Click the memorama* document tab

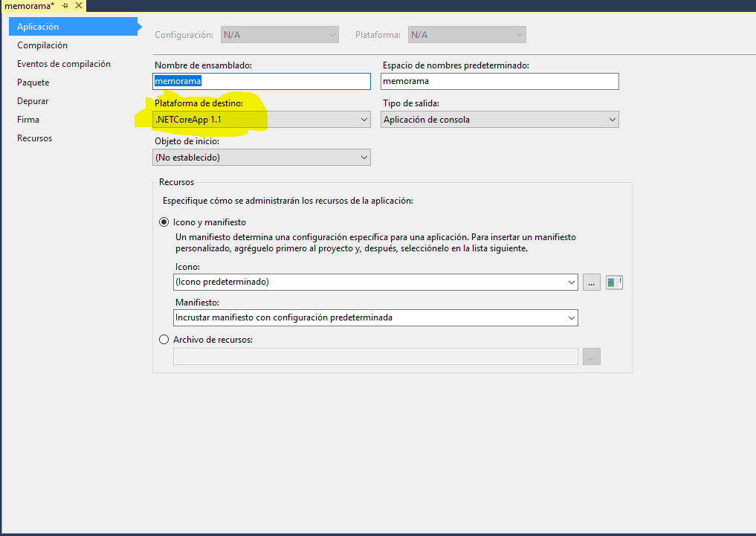(x=30, y=6)
